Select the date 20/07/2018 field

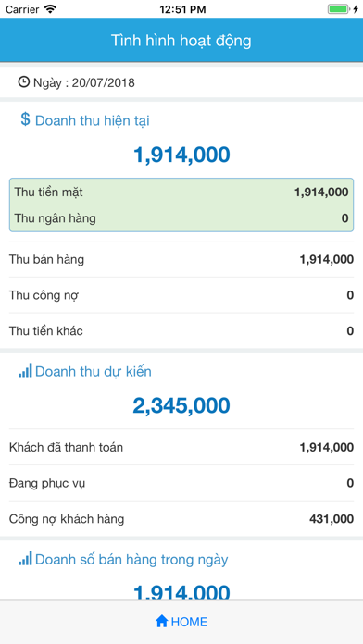[x=181, y=82]
